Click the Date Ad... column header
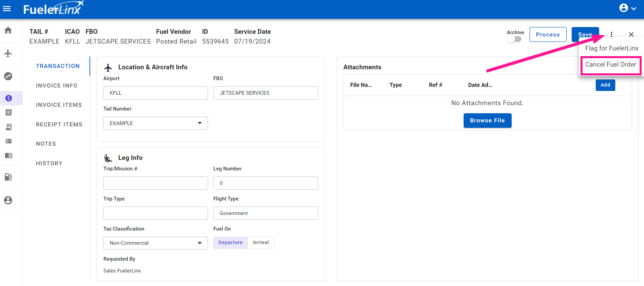Viewport: 644px width, 286px height. tap(480, 85)
